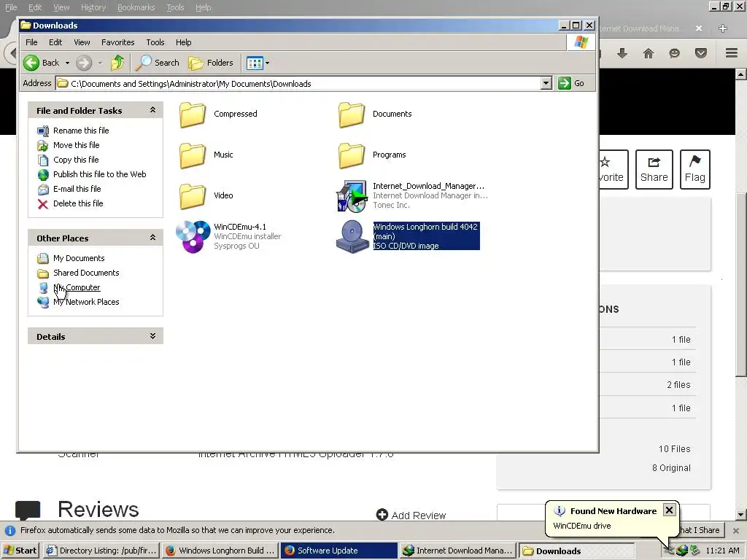Click Delete this file

pos(78,203)
